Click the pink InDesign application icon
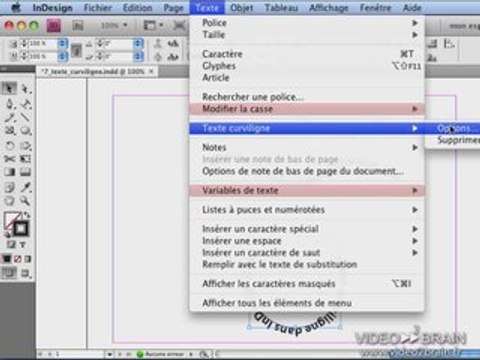The image size is (480, 360). (54, 25)
